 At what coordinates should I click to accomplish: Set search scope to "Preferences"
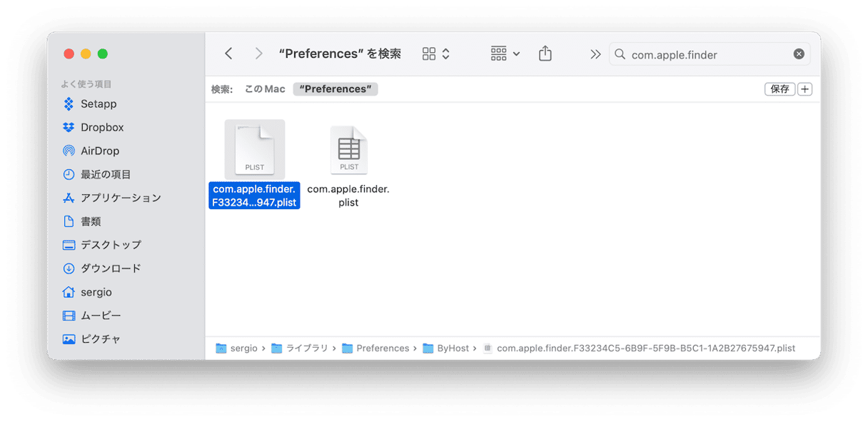point(335,89)
